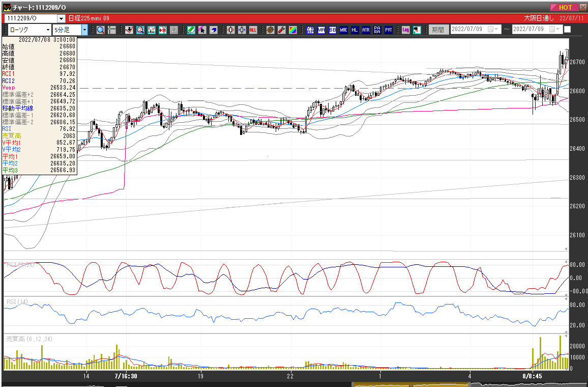Screen dimensions: 588x387
Task: Open the rainbow color settings icon
Action: pyautogui.click(x=293, y=30)
